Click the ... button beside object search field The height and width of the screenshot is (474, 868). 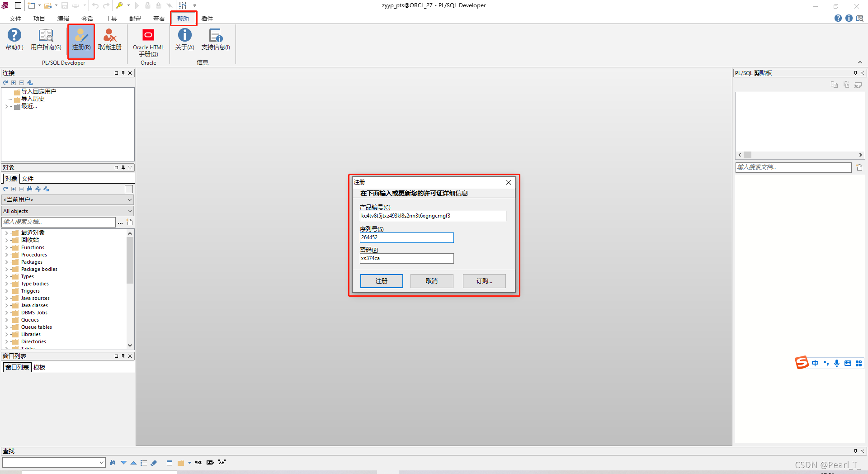120,222
